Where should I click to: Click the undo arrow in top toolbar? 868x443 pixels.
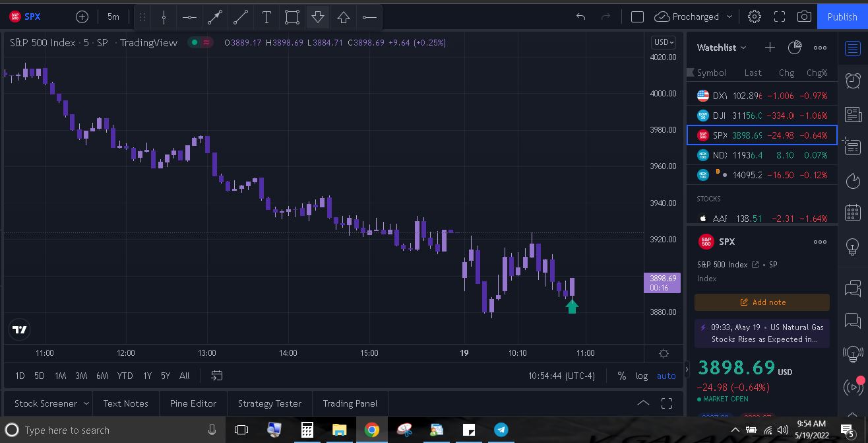[x=580, y=17]
